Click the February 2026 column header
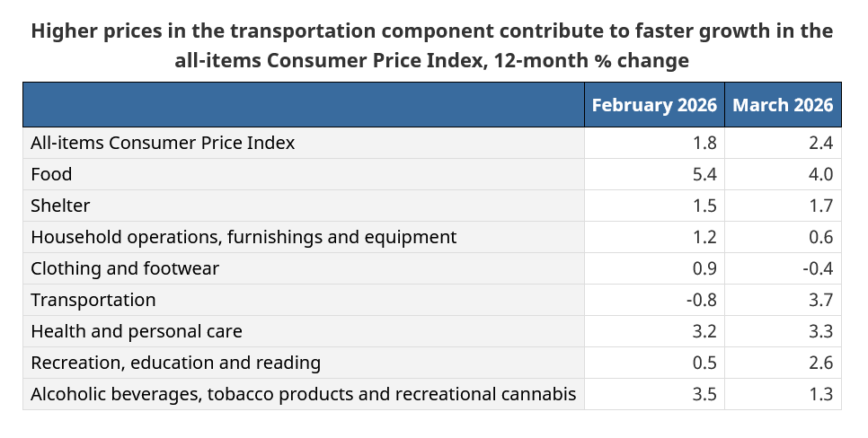This screenshot has width=868, height=438. [x=654, y=104]
